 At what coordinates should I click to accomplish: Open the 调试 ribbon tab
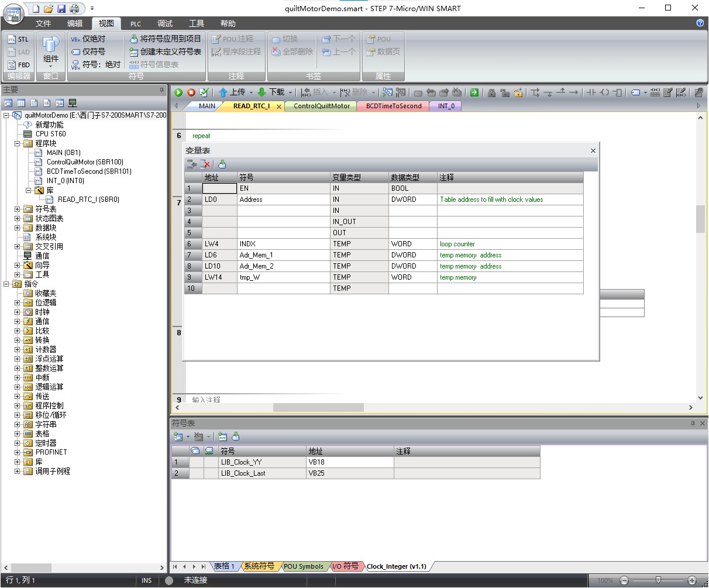tap(165, 23)
